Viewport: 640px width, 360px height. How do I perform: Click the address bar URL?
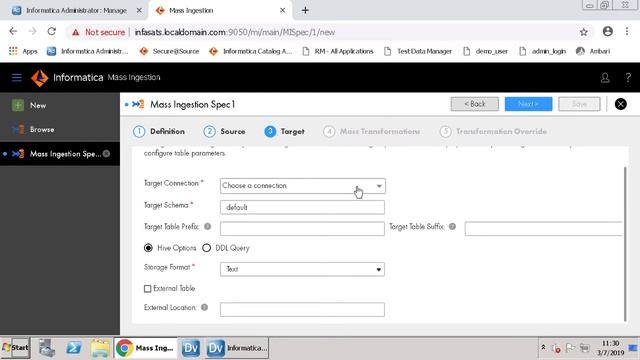tap(235, 32)
